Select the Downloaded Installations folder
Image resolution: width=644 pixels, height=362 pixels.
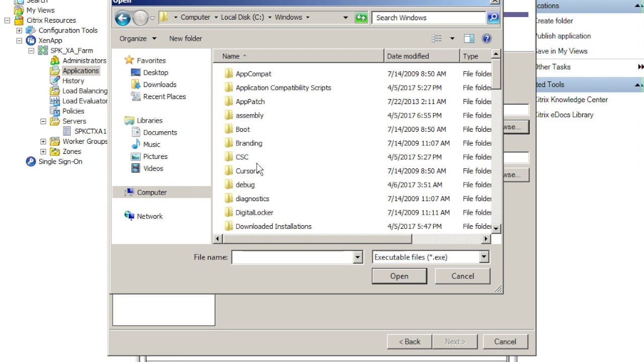pos(273,226)
